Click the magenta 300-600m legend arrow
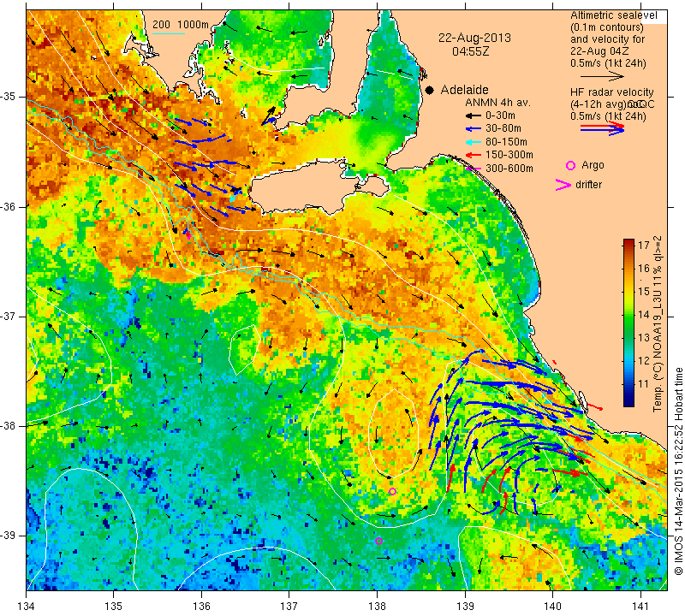The height and width of the screenshot is (616, 685). pos(474,168)
